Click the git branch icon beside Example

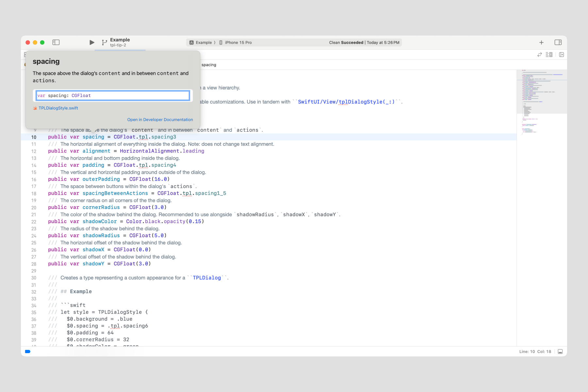pyautogui.click(x=104, y=42)
